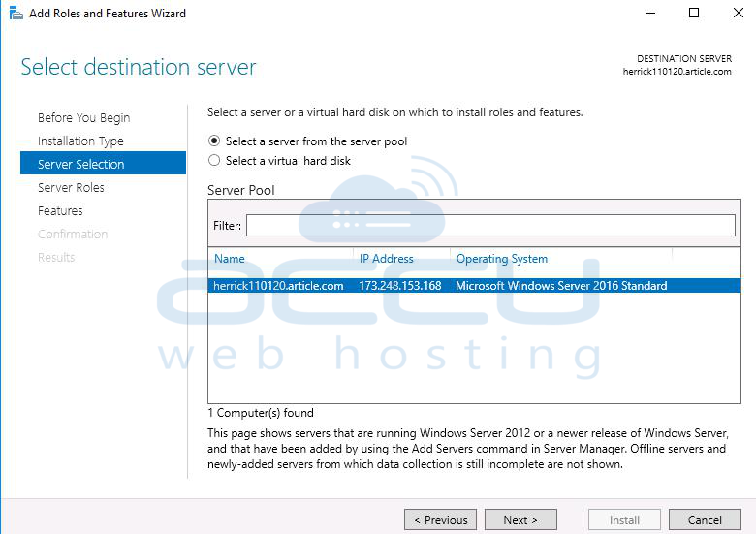This screenshot has height=534, width=756.
Task: Minimize the Add Roles wizard window
Action: [x=650, y=13]
